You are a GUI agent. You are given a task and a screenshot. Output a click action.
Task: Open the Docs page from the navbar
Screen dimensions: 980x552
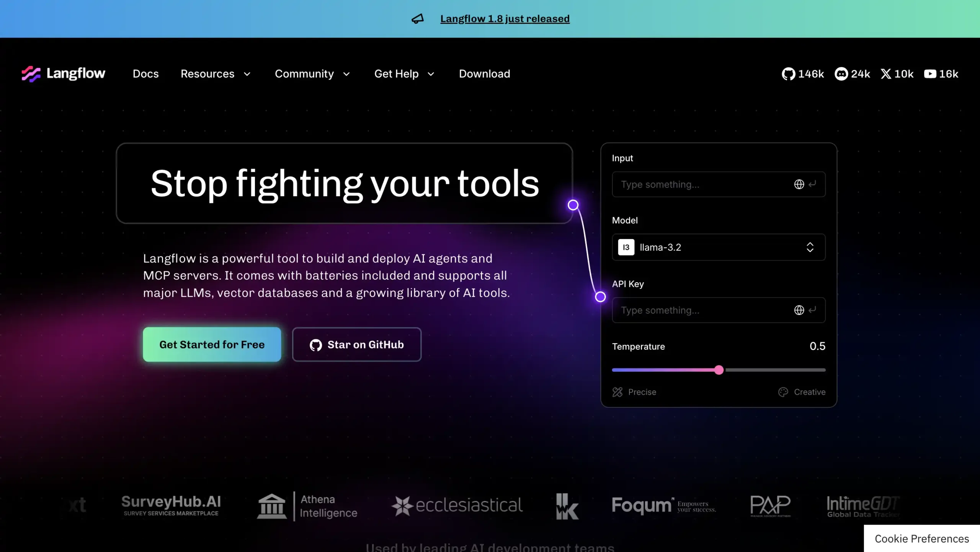tap(146, 73)
